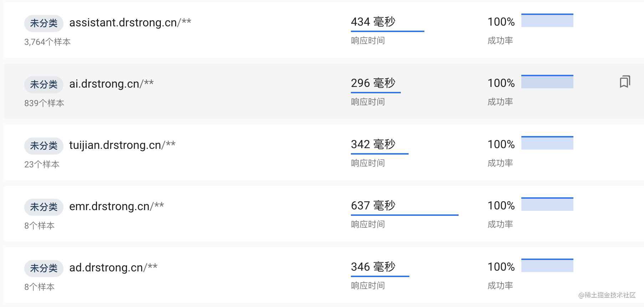
Task: Click success rate bar for ad.drstrong.cn
Action: pos(547,265)
